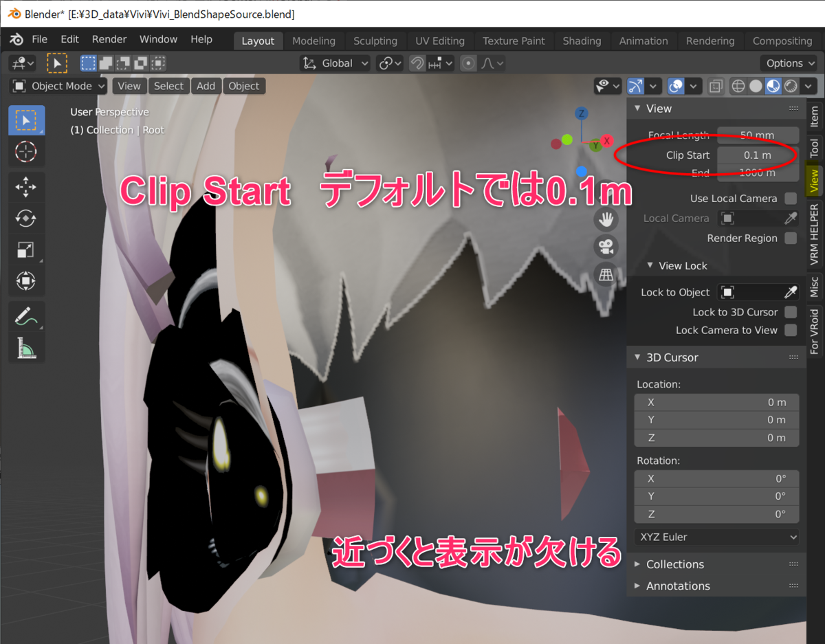Image resolution: width=825 pixels, height=644 pixels.
Task: Click the blue Z axis gizmo ball
Action: (x=582, y=113)
